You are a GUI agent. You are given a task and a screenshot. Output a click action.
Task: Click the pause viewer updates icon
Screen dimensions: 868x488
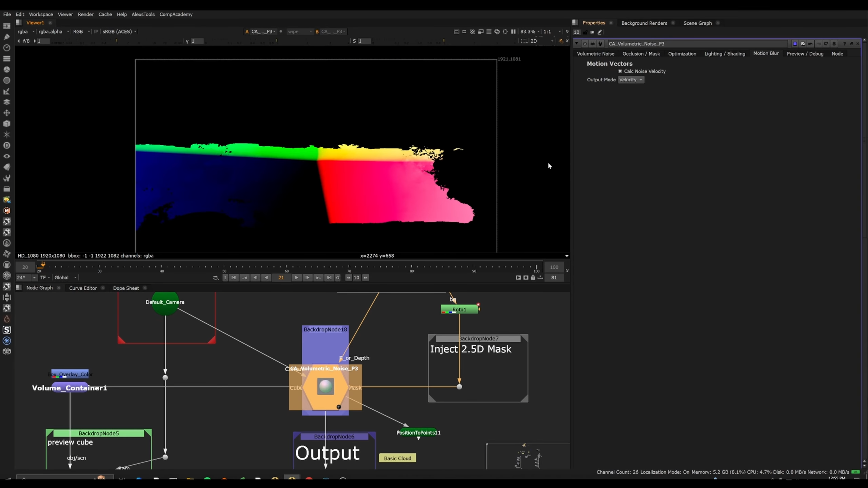tap(513, 32)
